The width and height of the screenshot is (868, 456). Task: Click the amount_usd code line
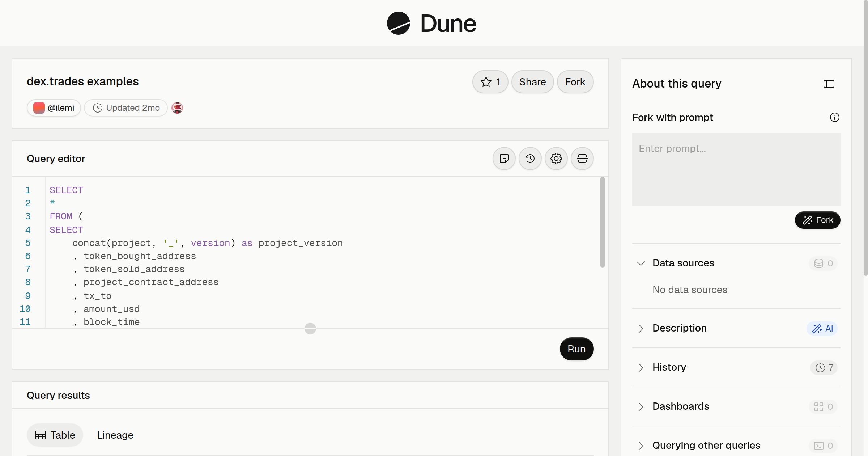coord(106,309)
